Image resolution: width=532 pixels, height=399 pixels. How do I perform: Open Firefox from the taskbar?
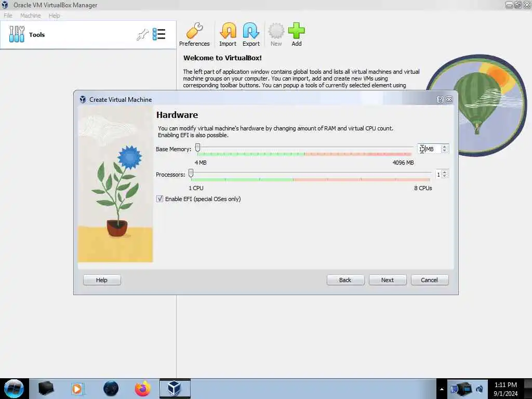click(x=143, y=389)
